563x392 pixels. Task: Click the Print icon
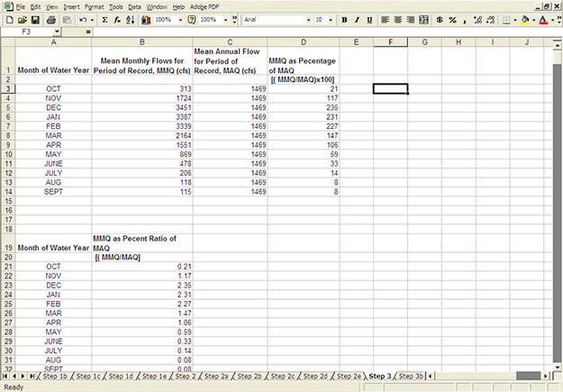52,19
